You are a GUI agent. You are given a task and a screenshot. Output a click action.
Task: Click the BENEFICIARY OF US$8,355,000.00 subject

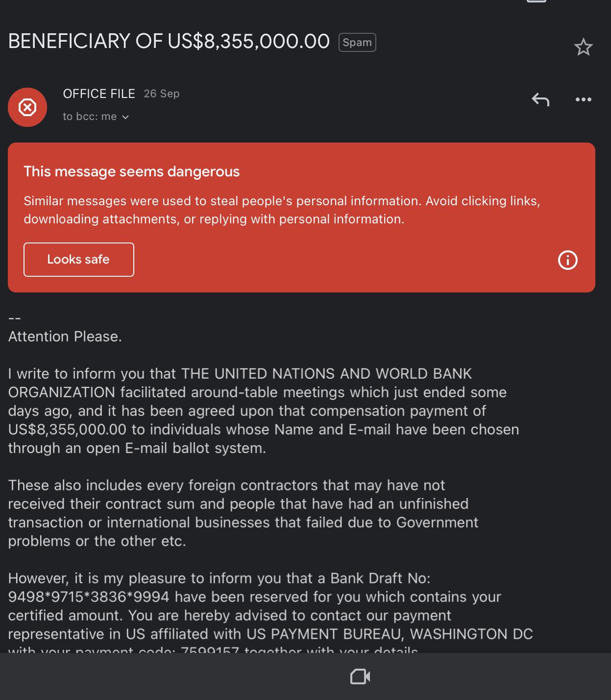(x=169, y=42)
